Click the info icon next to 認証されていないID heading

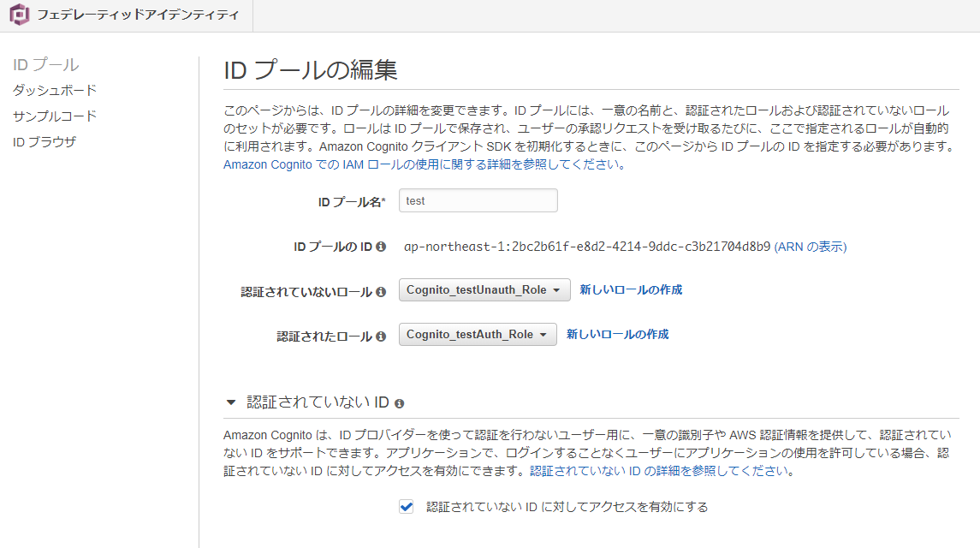click(x=400, y=403)
